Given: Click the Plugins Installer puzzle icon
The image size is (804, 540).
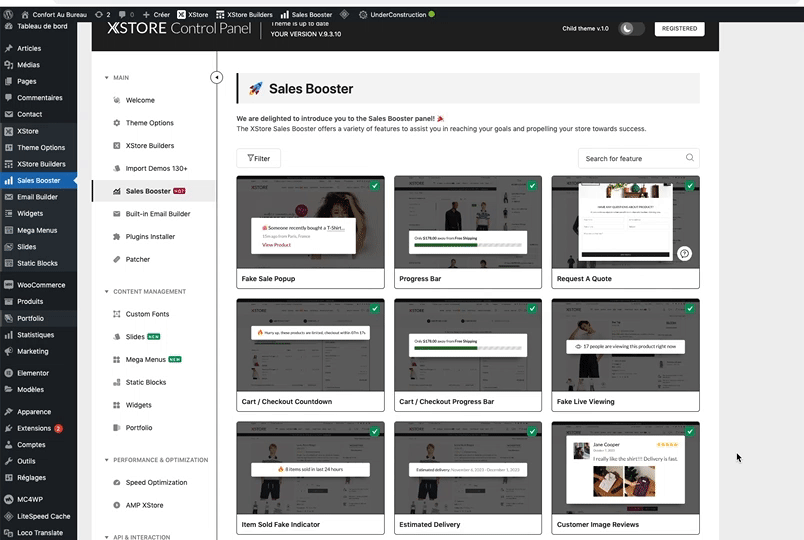Looking at the screenshot, I should pyautogui.click(x=116, y=236).
